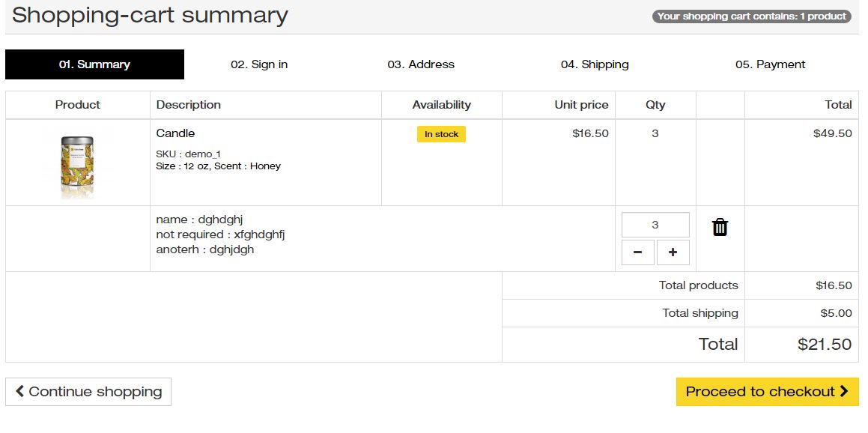This screenshot has height=433, width=868.
Task: Select the grand total amount $21.50
Action: click(x=825, y=345)
